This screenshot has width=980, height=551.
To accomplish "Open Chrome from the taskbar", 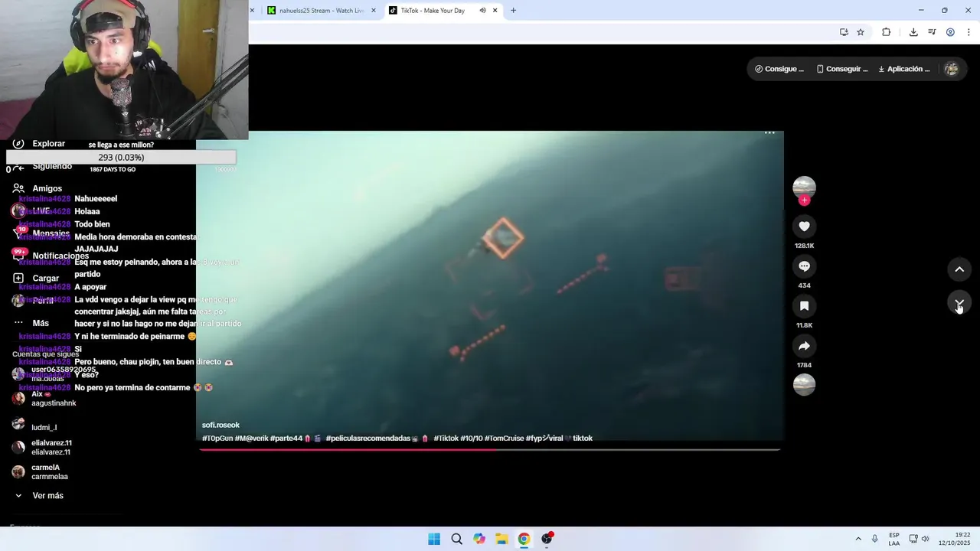I will coord(524,539).
